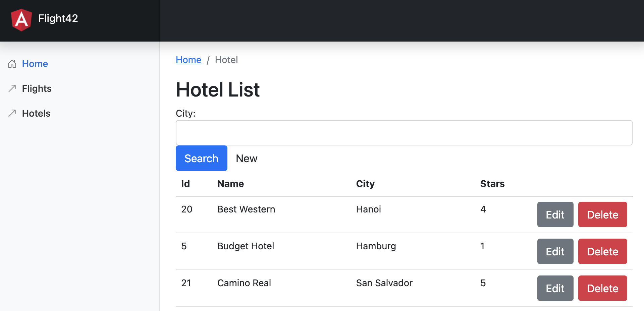Edit the Budget Hotel entry

[555, 251]
